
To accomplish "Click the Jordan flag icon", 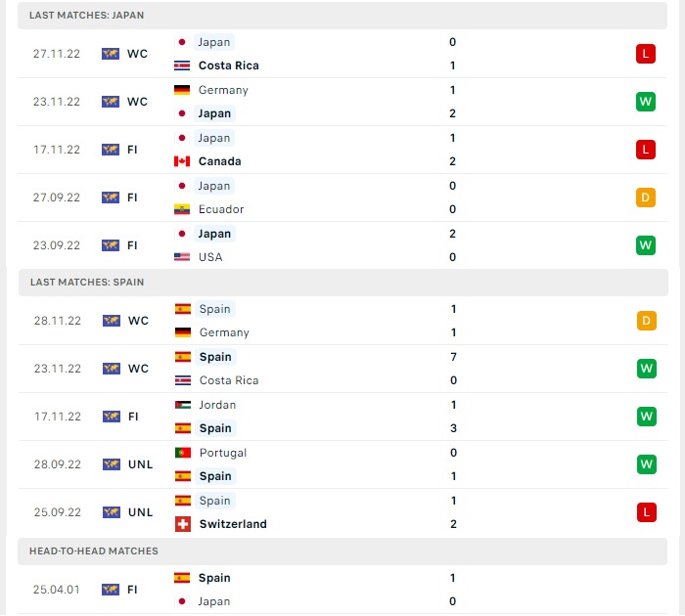I will tap(183, 405).
